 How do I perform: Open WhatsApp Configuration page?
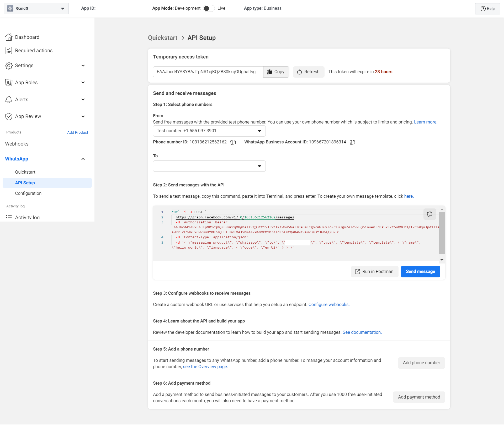(x=28, y=193)
